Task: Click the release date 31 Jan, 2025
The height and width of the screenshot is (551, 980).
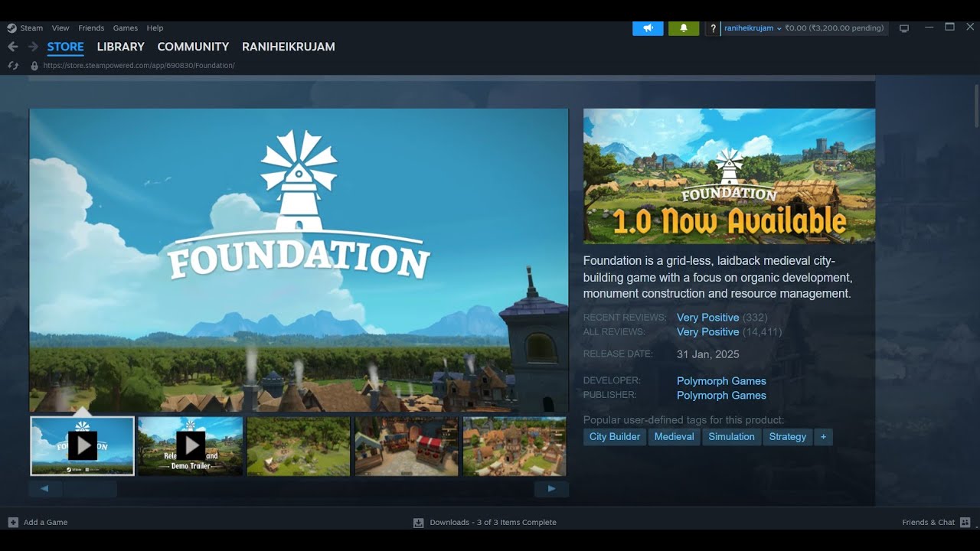Action: coord(707,354)
